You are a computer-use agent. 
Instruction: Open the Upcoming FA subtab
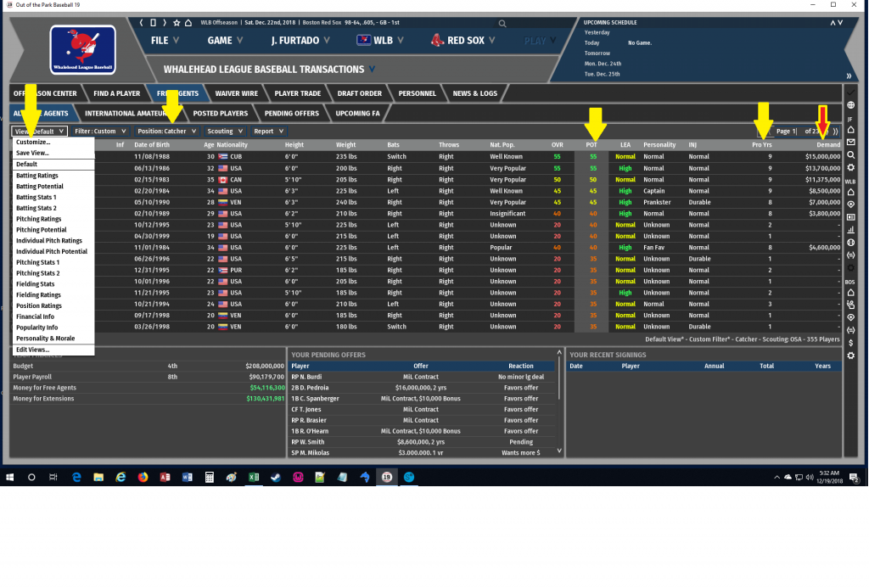point(357,114)
